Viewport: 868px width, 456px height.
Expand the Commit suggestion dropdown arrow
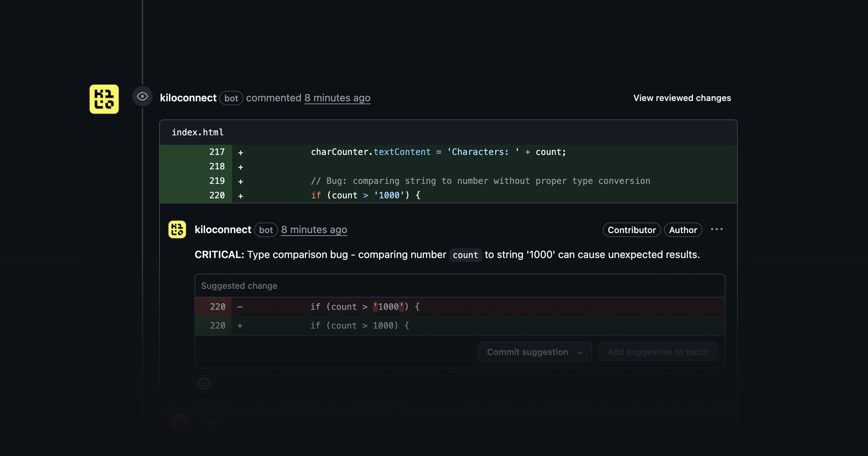click(580, 352)
